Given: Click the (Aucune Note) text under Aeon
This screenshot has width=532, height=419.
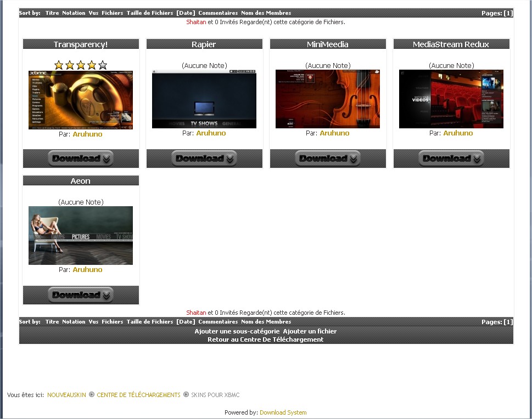Looking at the screenshot, I should pyautogui.click(x=81, y=202).
